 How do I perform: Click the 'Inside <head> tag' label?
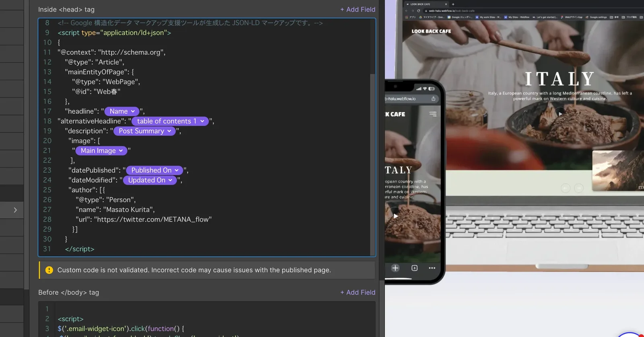pyautogui.click(x=66, y=9)
